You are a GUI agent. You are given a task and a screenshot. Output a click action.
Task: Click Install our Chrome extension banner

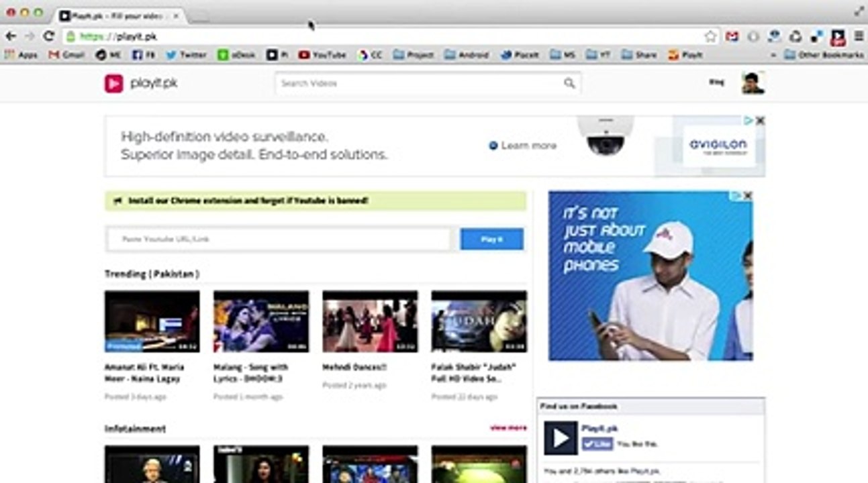click(316, 201)
